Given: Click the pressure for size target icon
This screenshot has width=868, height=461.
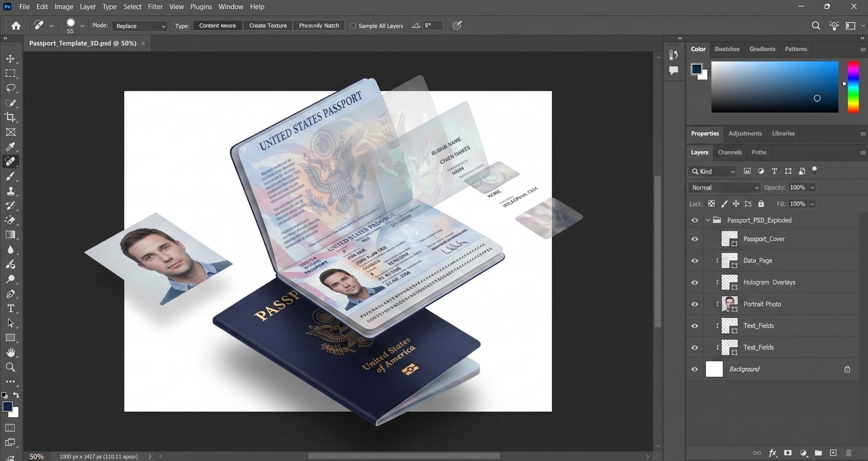Looking at the screenshot, I should coord(457,25).
